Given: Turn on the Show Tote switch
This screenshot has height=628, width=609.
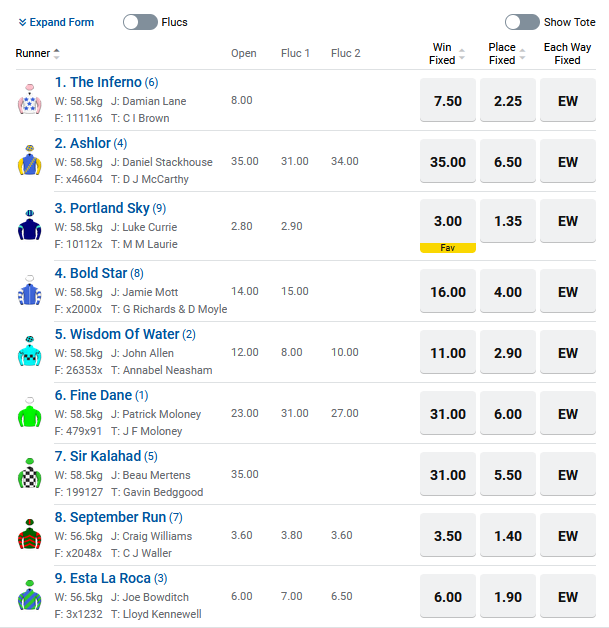Looking at the screenshot, I should 522,22.
